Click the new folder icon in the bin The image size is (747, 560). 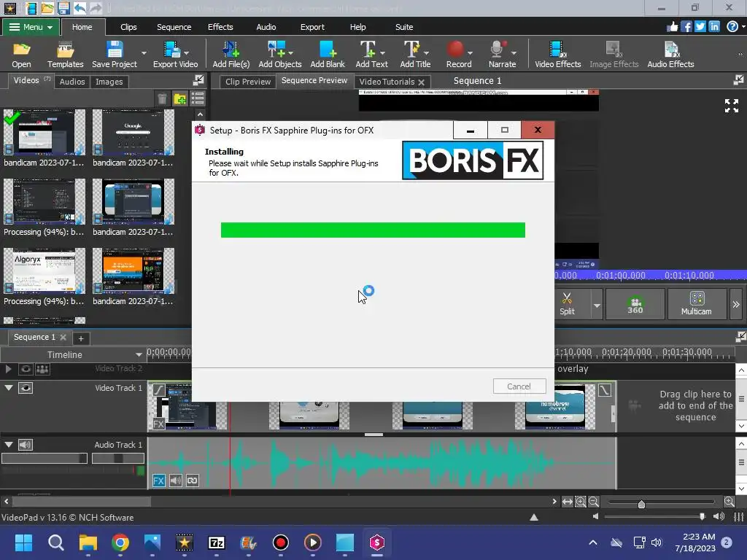coord(180,98)
